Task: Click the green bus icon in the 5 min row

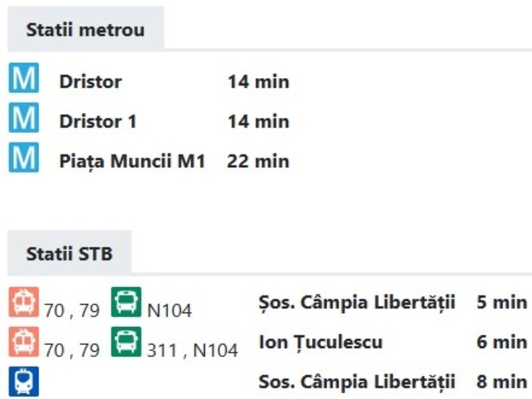Action: [126, 302]
